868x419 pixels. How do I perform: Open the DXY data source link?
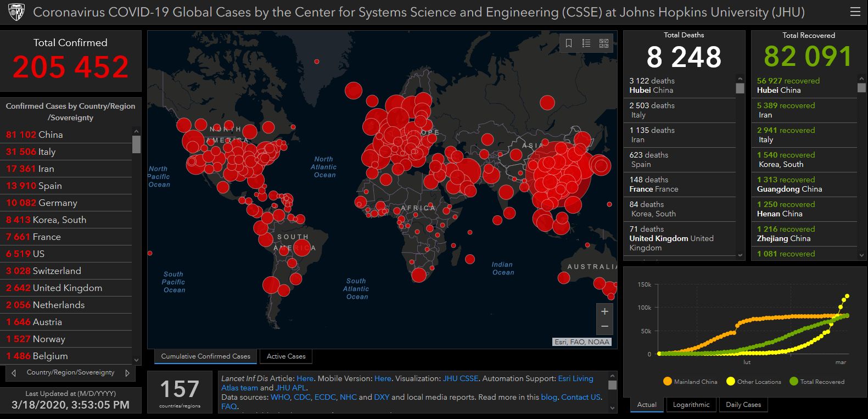click(382, 397)
